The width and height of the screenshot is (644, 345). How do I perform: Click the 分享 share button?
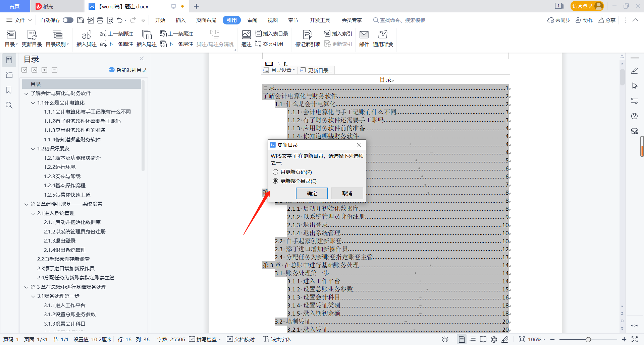point(606,20)
